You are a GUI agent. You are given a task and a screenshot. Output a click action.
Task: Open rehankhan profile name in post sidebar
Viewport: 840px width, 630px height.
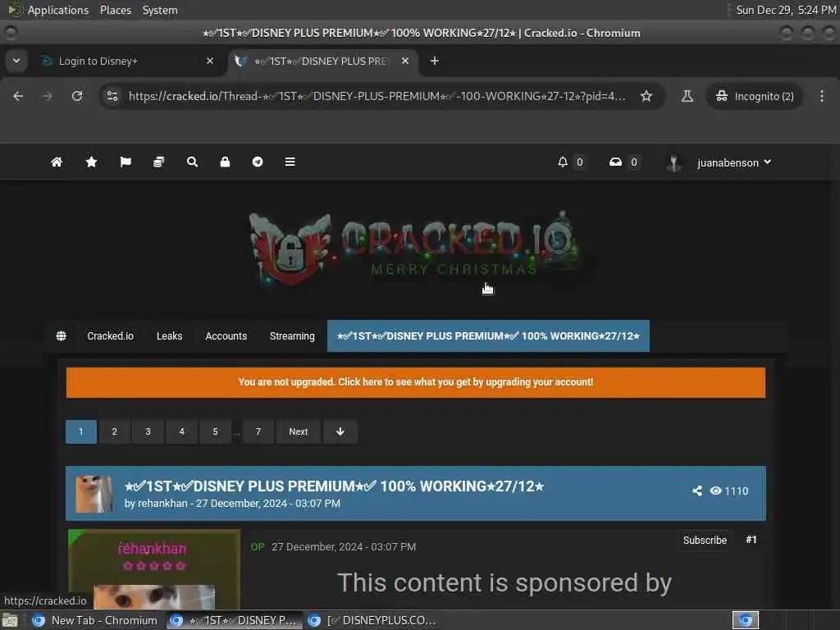pyautogui.click(x=152, y=549)
